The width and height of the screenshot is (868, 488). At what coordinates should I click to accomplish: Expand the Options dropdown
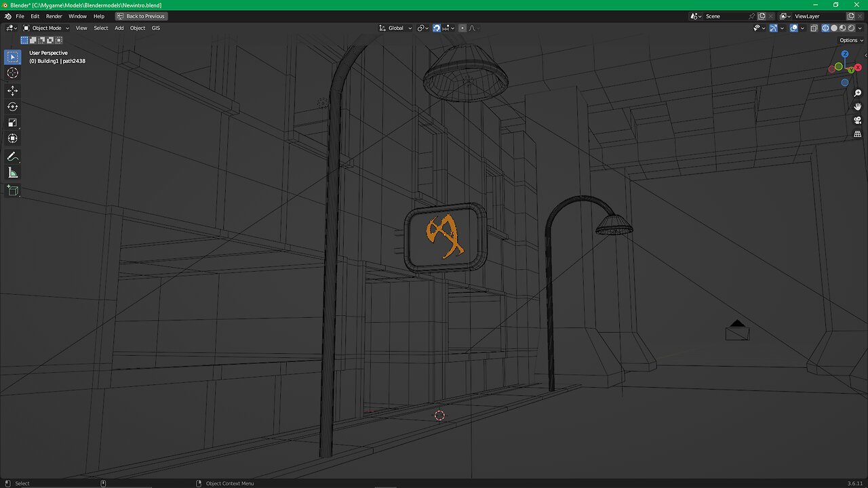[852, 40]
